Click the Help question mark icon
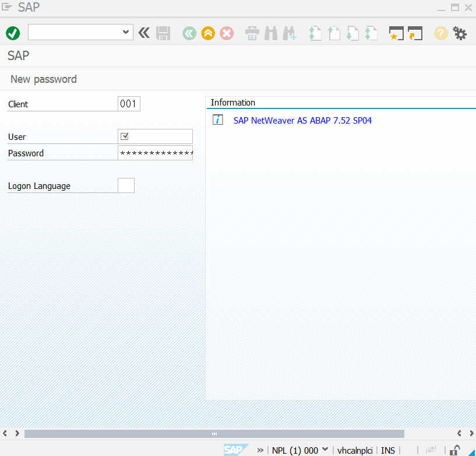The width and height of the screenshot is (476, 456). [441, 33]
